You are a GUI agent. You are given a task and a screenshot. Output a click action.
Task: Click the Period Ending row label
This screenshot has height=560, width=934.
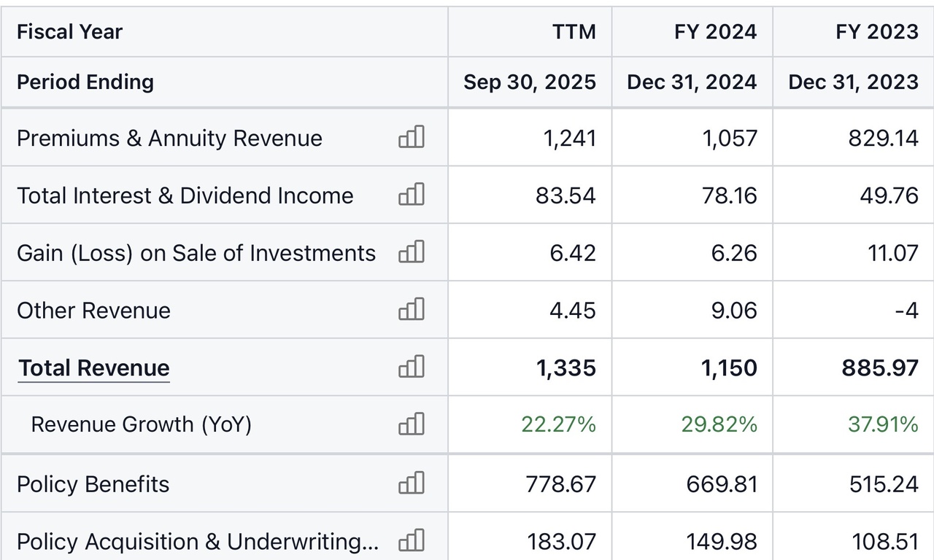(x=85, y=82)
